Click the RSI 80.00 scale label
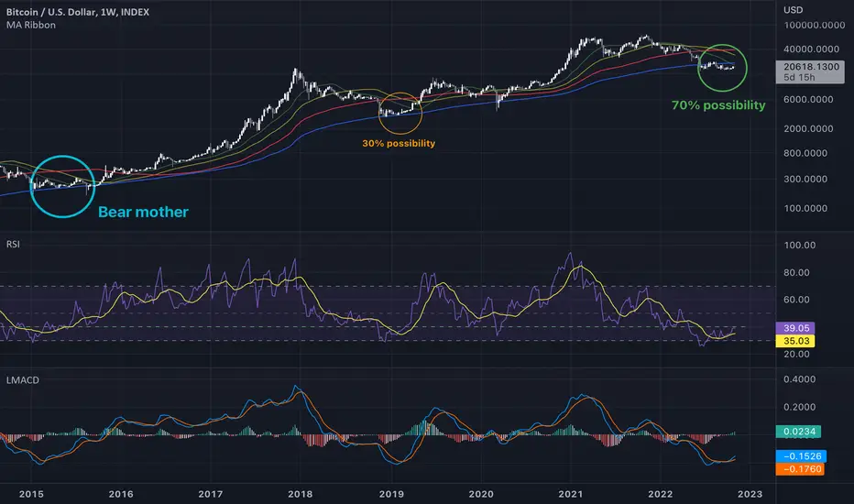 (x=796, y=272)
